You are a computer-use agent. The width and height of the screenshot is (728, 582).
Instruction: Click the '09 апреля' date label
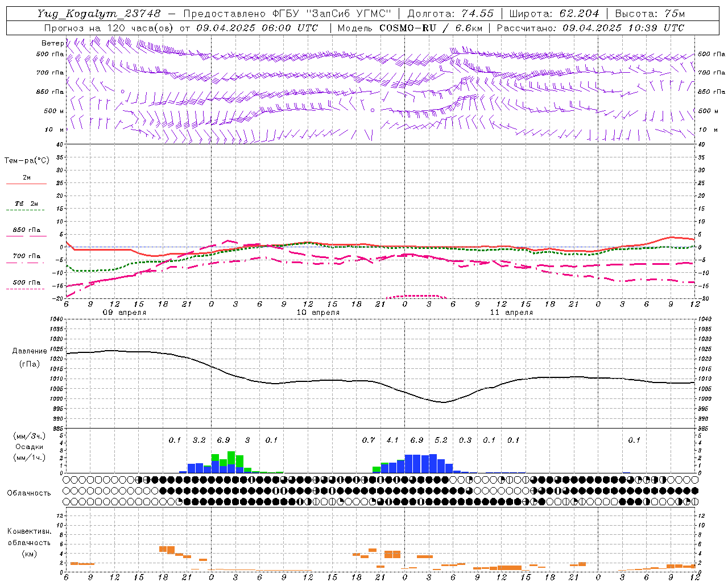click(124, 313)
